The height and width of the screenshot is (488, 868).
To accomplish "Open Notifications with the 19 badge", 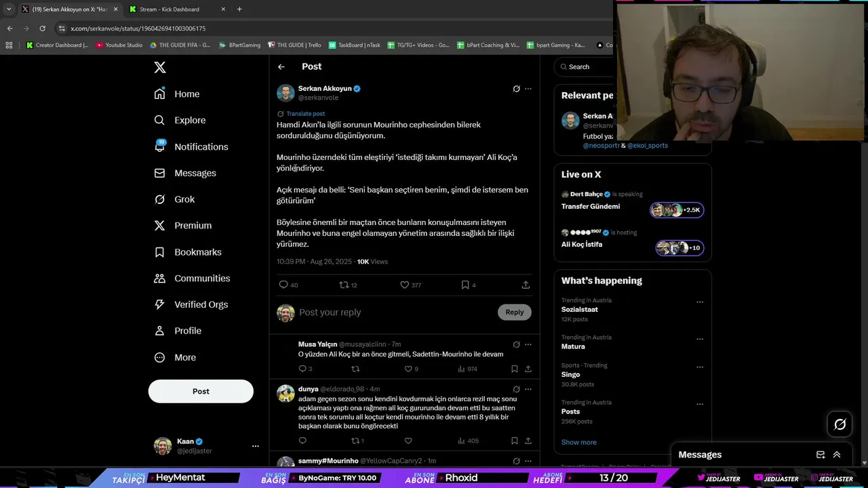I will [191, 146].
